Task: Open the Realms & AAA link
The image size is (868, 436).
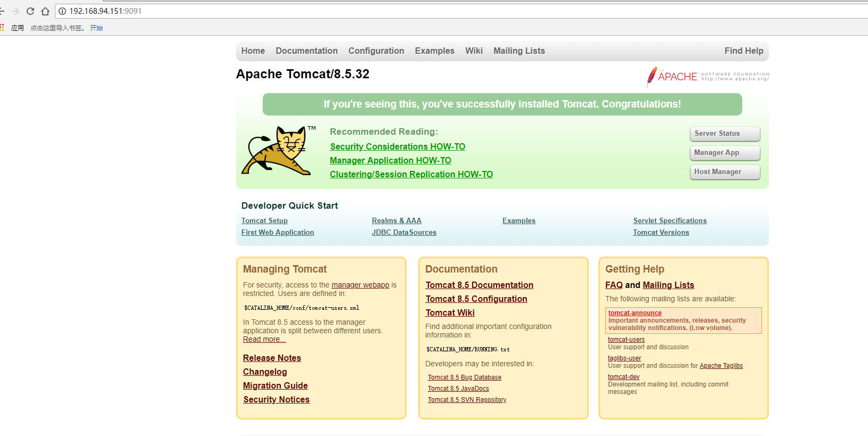Action: 396,221
